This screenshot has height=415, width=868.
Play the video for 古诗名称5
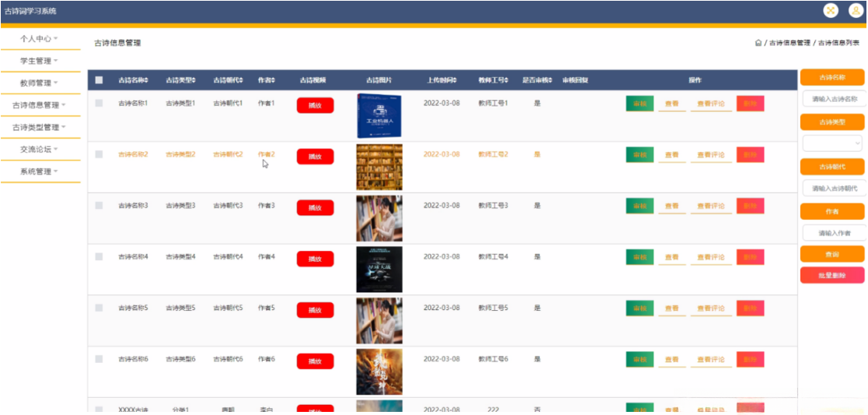pyautogui.click(x=315, y=310)
